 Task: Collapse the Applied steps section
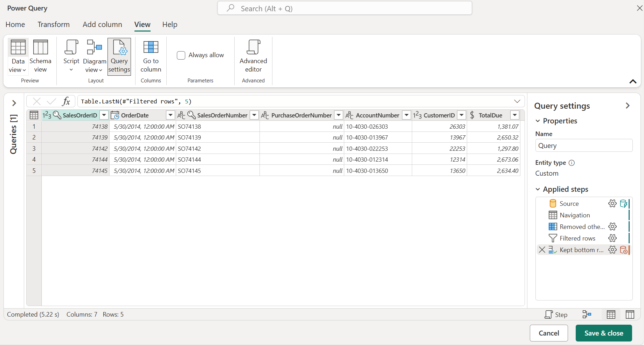(538, 189)
